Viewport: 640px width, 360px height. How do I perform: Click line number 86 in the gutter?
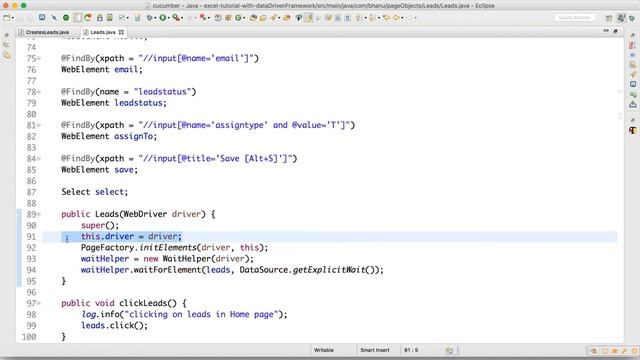tap(31, 181)
